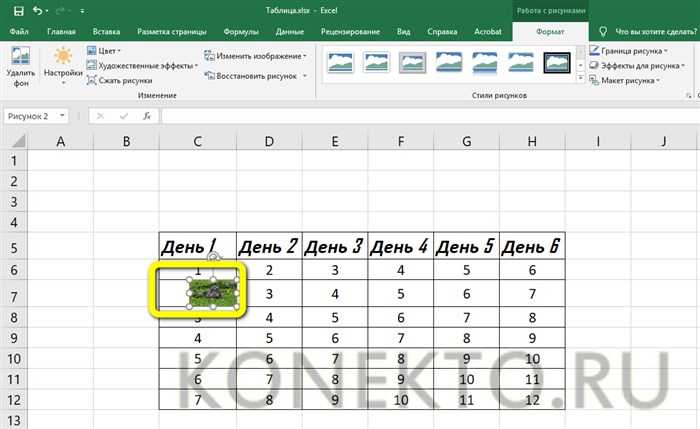Click the picture rotation handle above image
Viewport: 700px width, 429px height.
pyautogui.click(x=213, y=256)
